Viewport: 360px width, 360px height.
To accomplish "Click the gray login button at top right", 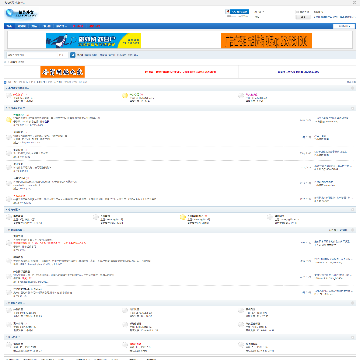I will point(303,17).
